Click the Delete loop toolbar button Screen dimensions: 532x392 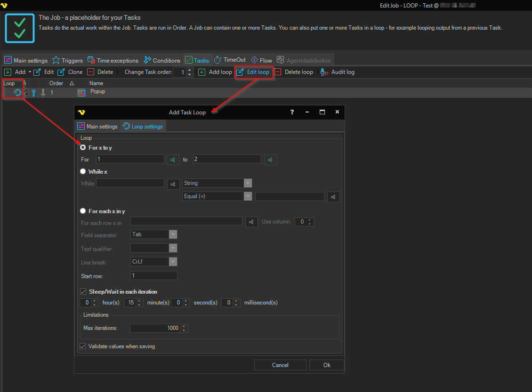pyautogui.click(x=294, y=72)
